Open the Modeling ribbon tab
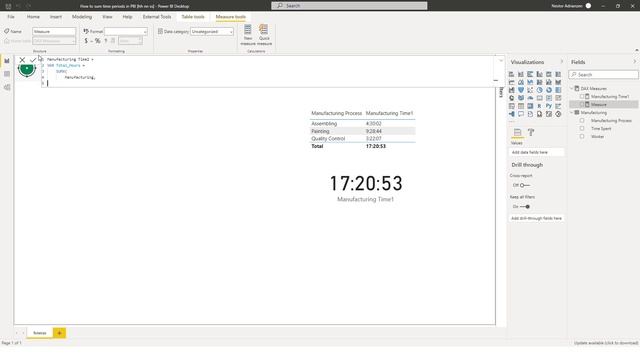The width and height of the screenshot is (640, 360). tap(82, 17)
